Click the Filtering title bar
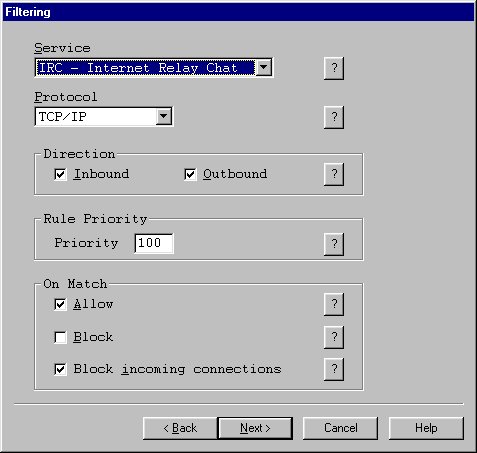The height and width of the screenshot is (453, 477). 238,12
